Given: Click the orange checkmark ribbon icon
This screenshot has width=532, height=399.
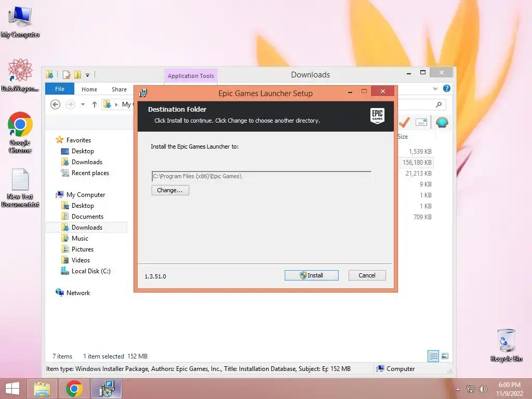Looking at the screenshot, I should pyautogui.click(x=404, y=122).
